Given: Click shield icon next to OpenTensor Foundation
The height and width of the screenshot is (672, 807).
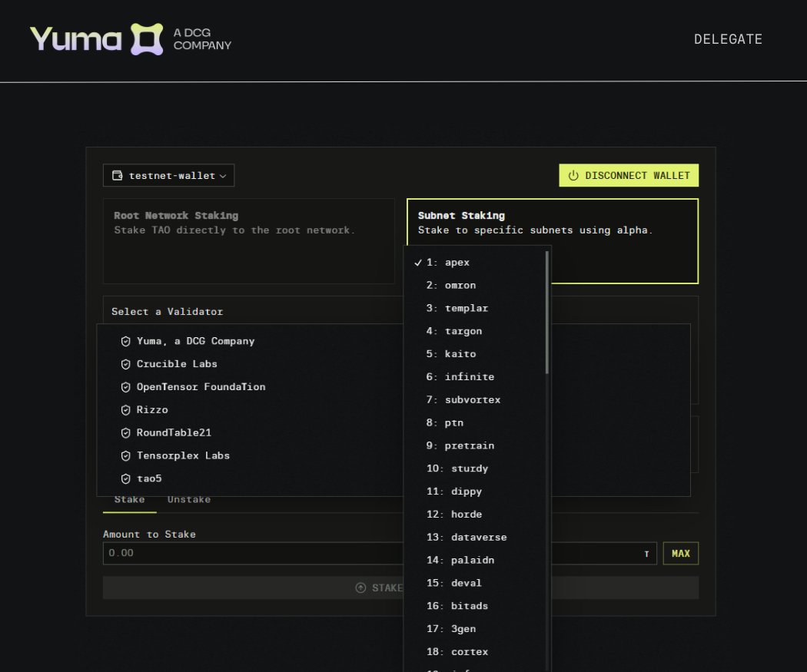Looking at the screenshot, I should click(125, 387).
